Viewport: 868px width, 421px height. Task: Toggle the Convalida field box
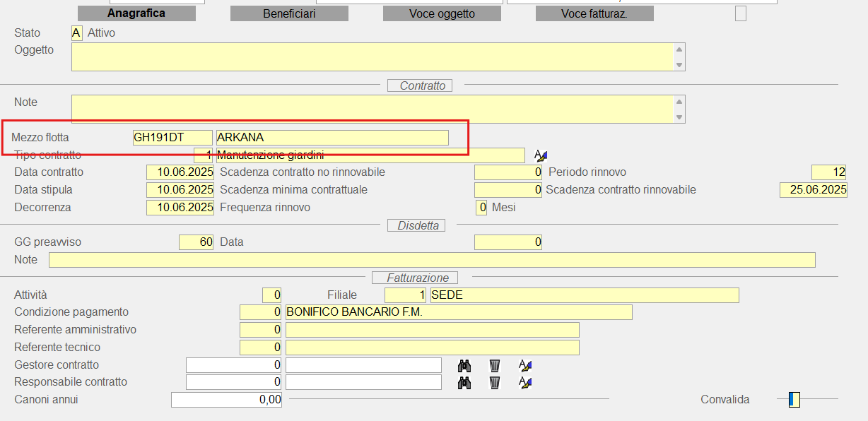coord(794,400)
